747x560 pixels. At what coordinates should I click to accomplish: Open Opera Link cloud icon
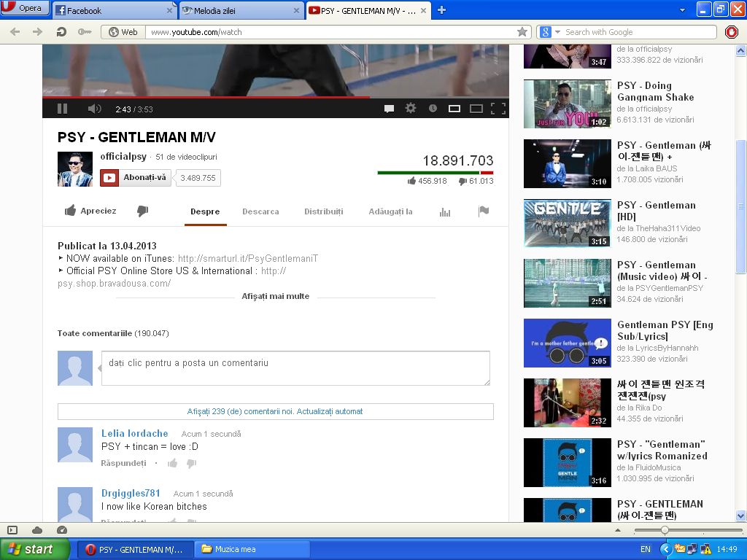coord(37,530)
